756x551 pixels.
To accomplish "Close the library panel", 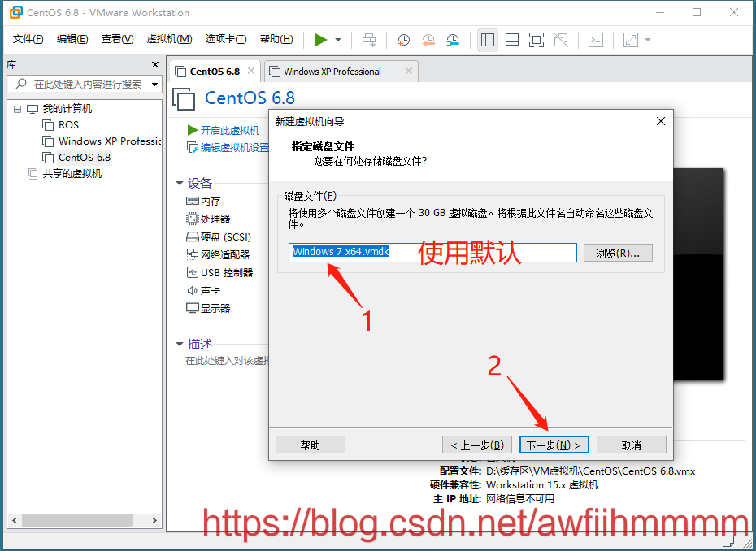I will [155, 64].
